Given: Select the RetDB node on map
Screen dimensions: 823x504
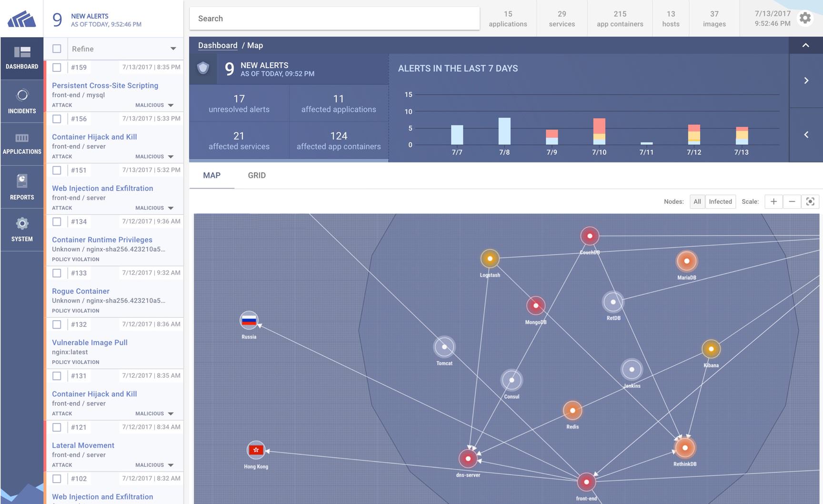Looking at the screenshot, I should pos(613,302).
